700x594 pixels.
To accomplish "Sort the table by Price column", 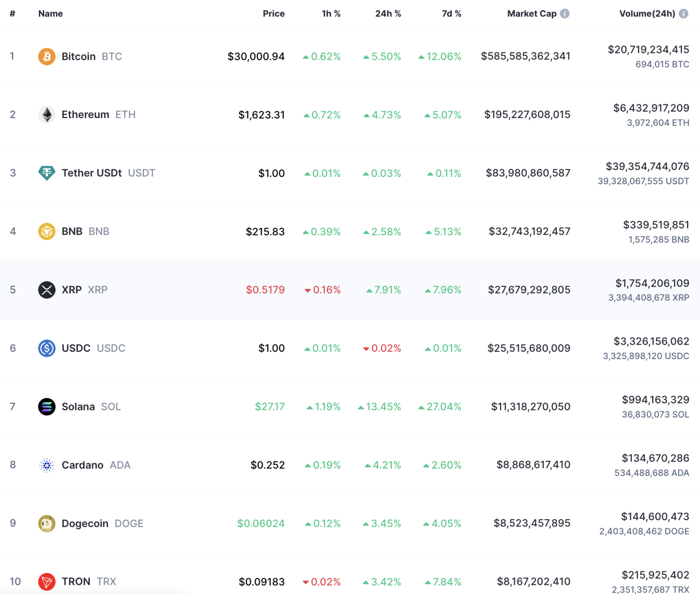I will [273, 13].
